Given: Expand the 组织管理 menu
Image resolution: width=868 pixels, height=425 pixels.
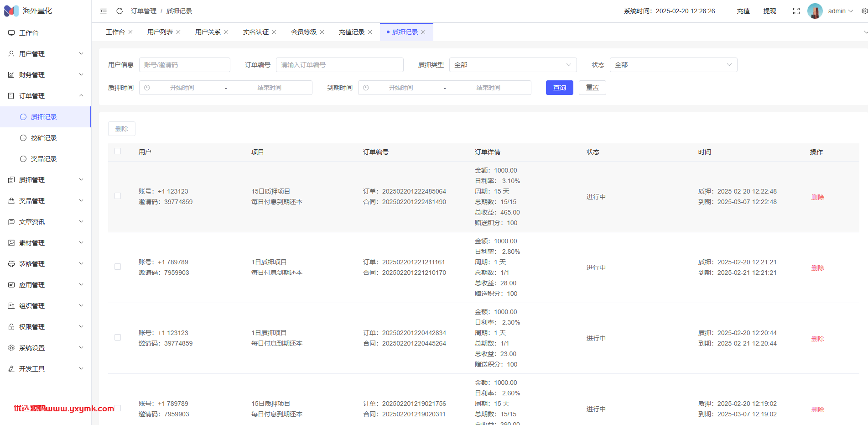Looking at the screenshot, I should click(46, 306).
